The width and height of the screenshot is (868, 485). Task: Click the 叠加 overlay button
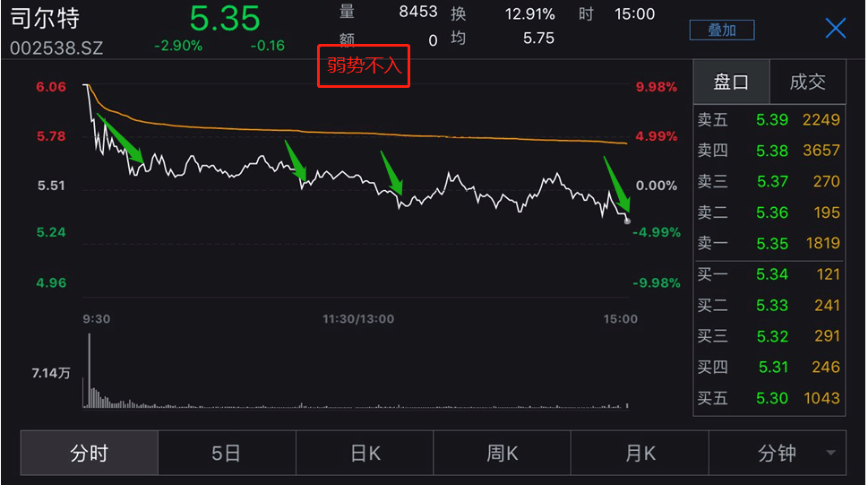click(722, 30)
